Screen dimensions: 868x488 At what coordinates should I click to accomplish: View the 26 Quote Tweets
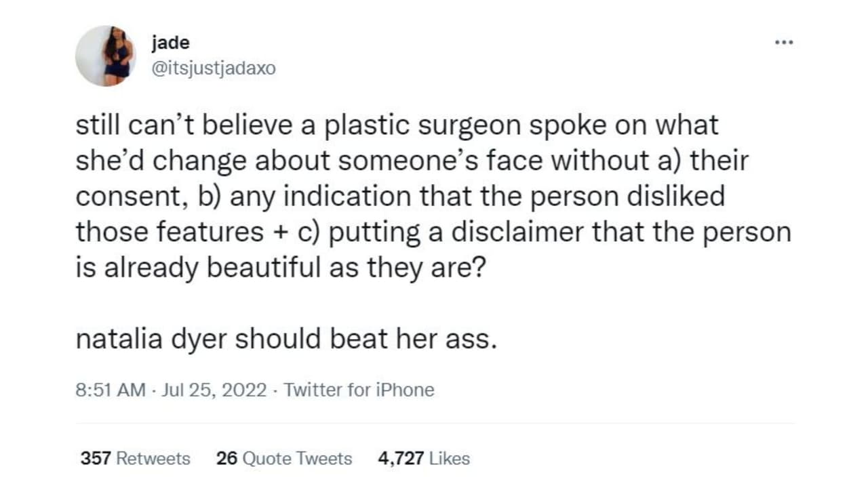(284, 459)
